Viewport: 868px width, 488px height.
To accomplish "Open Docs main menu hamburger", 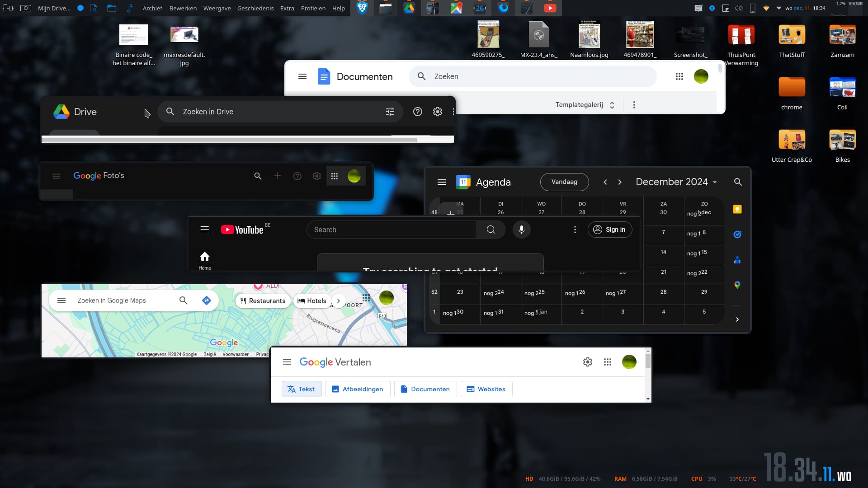I will click(x=302, y=76).
